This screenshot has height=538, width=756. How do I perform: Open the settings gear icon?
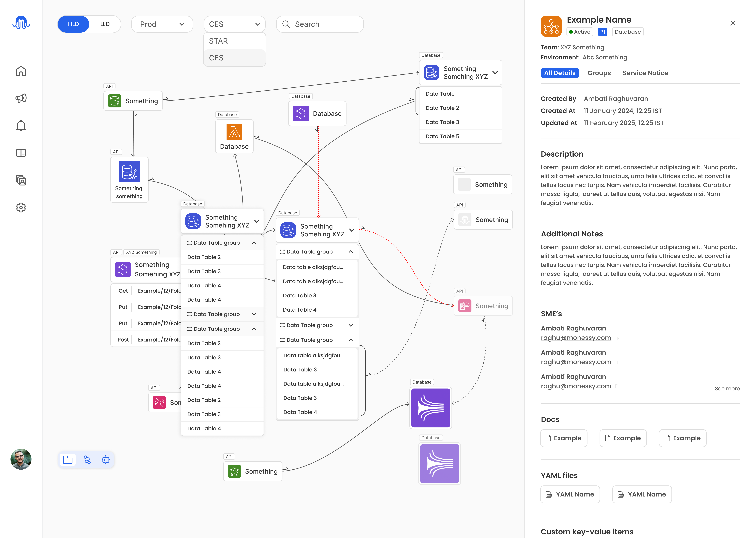tap(21, 207)
